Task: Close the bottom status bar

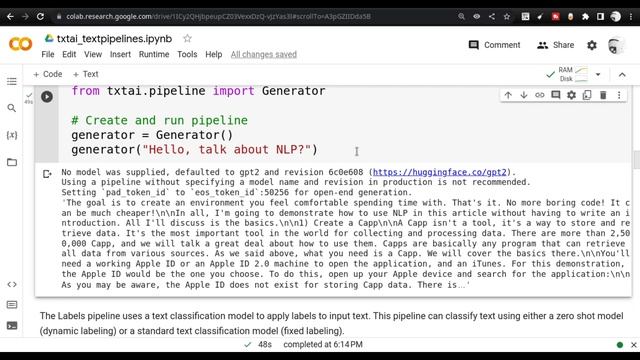Action: pyautogui.click(x=633, y=345)
